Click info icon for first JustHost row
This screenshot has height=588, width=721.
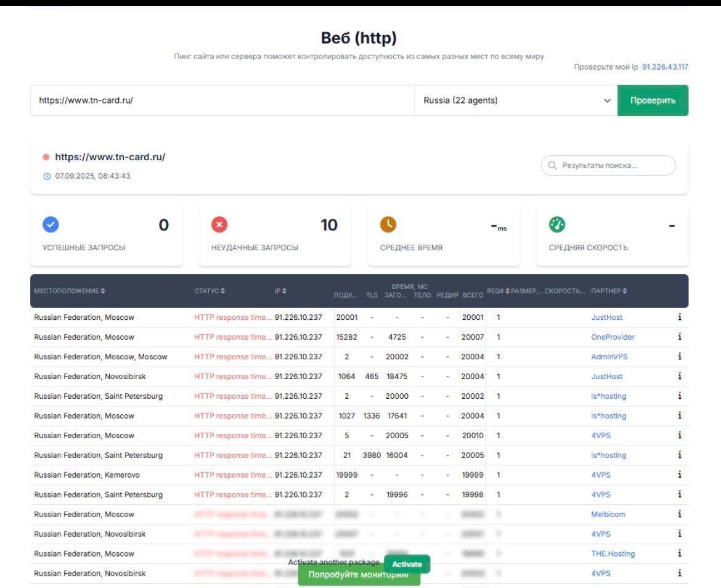(x=679, y=317)
